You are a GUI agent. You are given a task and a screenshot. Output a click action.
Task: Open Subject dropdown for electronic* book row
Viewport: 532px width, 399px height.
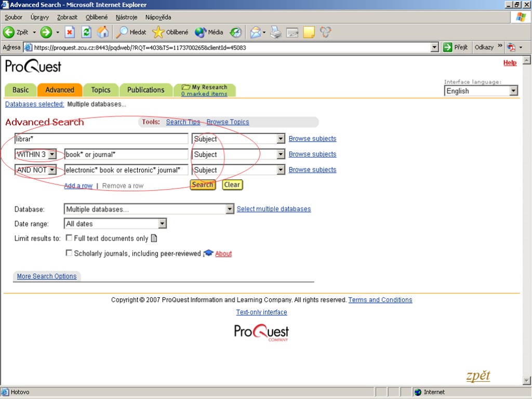click(281, 170)
